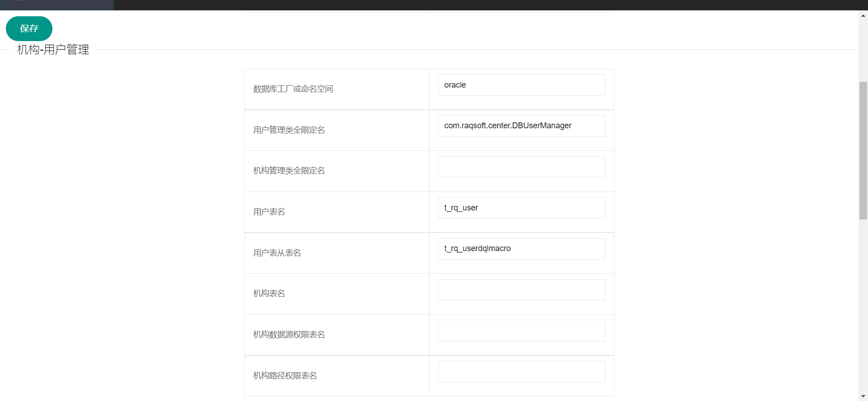868x401 pixels.
Task: Edit the 数据库工厂或命名空间 field containing oracle
Action: coord(521,85)
